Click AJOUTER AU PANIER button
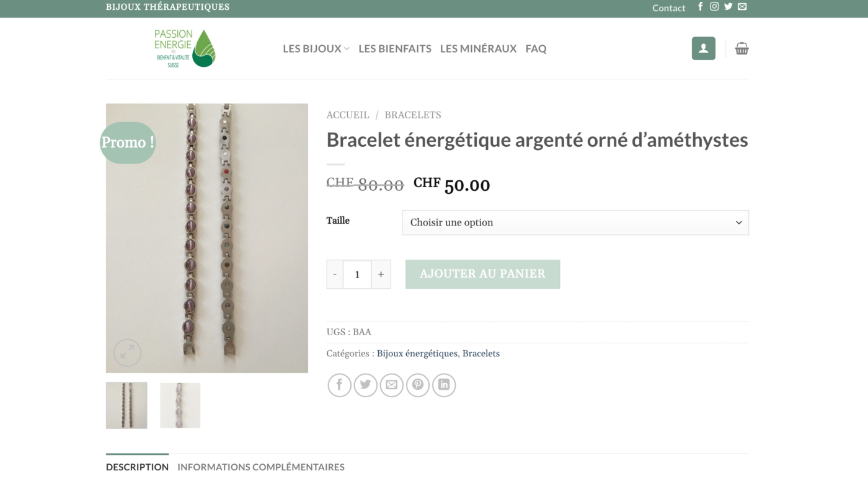The width and height of the screenshot is (868, 479). point(482,274)
